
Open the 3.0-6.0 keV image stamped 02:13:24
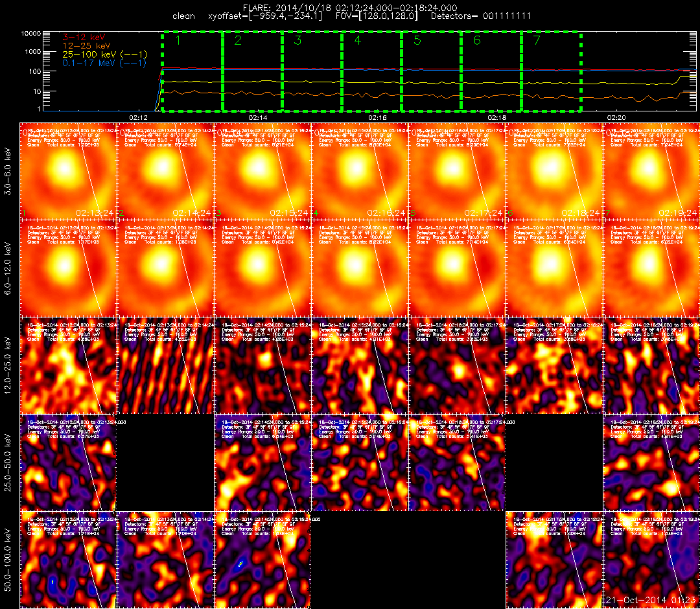[68, 171]
